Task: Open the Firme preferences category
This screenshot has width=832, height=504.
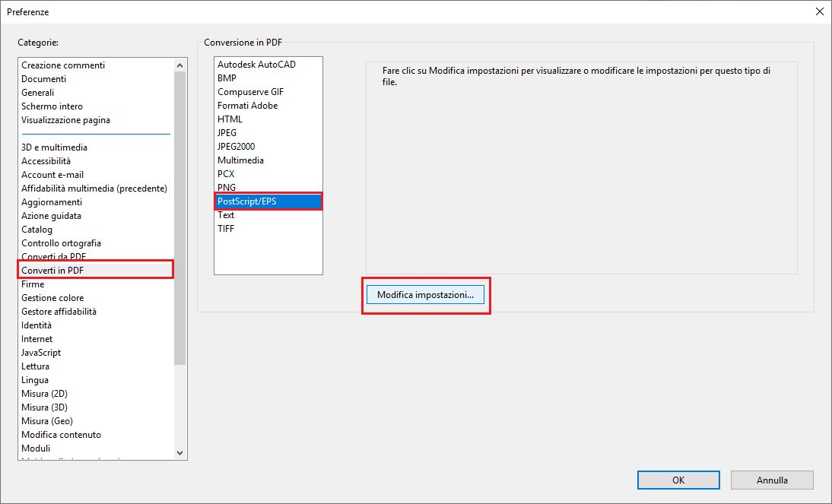Action: click(32, 284)
